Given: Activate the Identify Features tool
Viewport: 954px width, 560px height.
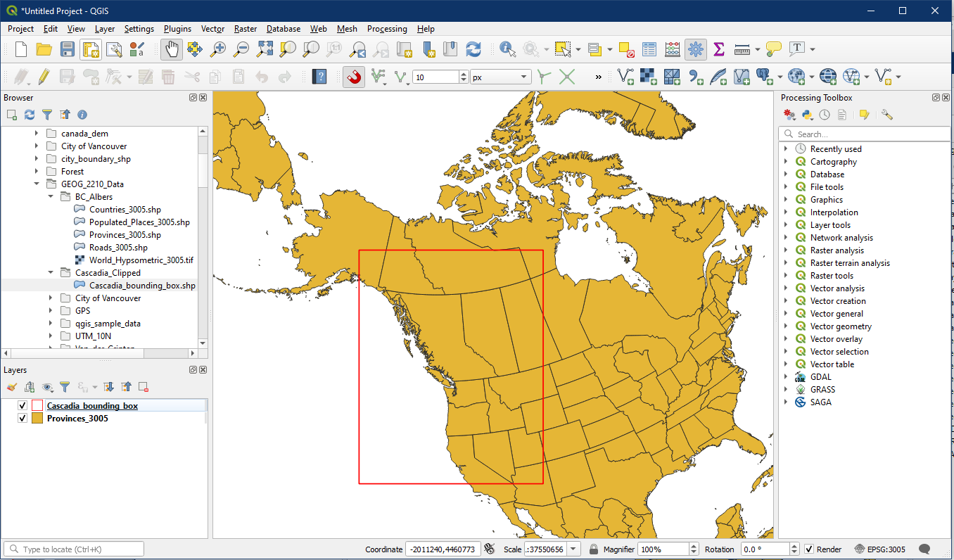Looking at the screenshot, I should [507, 49].
